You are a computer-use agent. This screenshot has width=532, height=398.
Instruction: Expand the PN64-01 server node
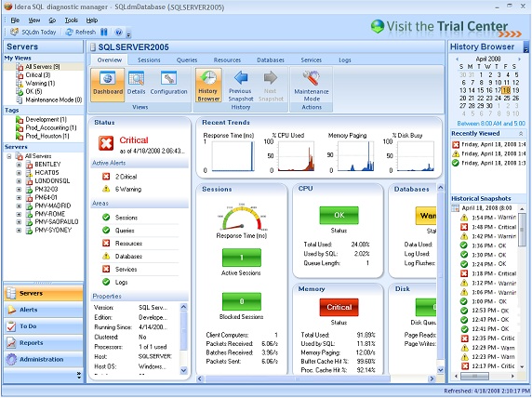pos(19,197)
